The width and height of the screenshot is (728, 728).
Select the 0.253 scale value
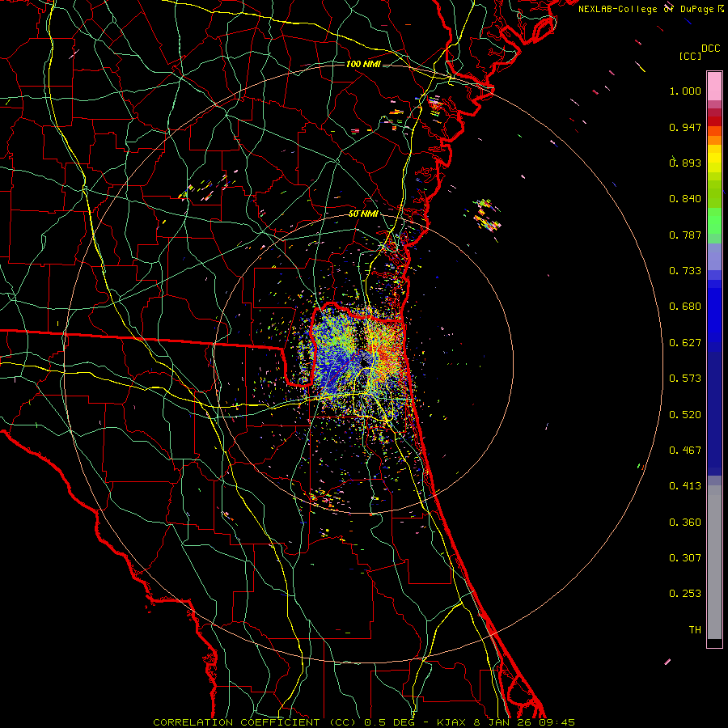pos(685,594)
